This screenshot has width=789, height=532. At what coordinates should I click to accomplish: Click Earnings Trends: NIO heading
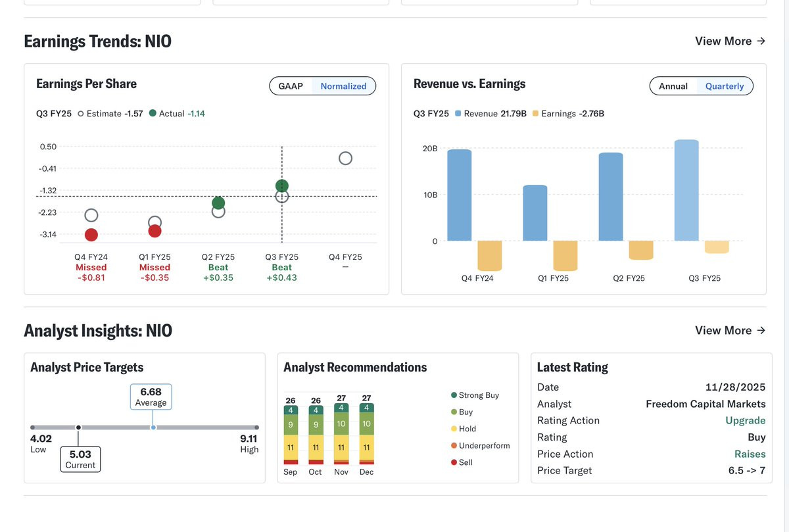(97, 41)
